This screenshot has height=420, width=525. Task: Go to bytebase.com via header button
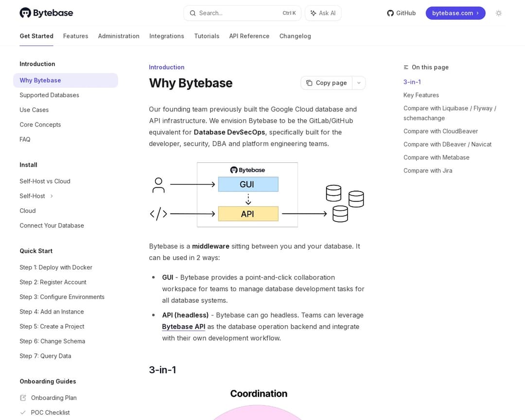(455, 13)
